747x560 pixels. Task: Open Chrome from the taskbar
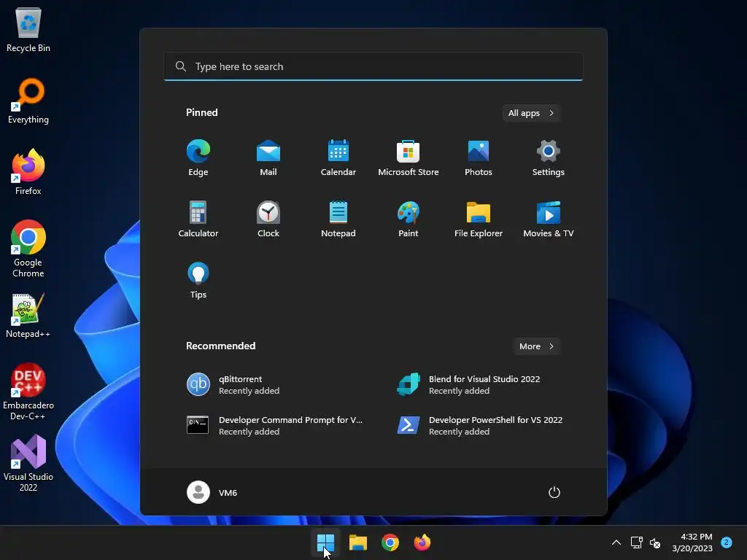tap(390, 542)
